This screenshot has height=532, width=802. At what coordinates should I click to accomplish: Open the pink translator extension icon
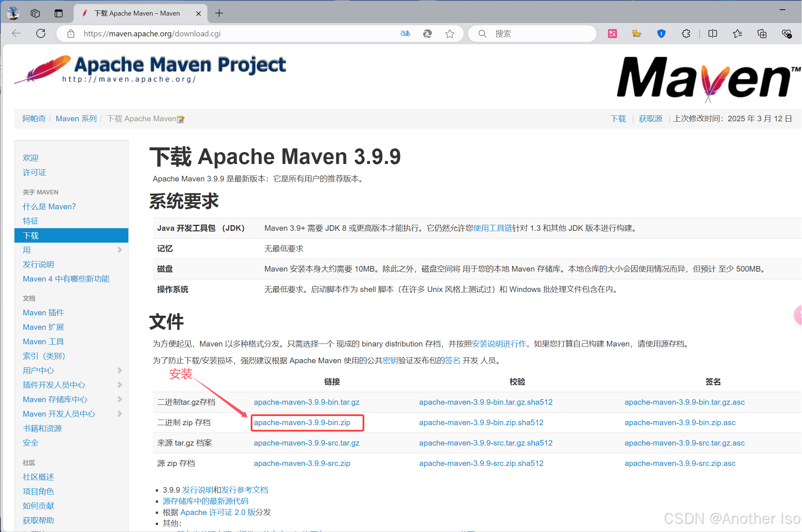click(x=612, y=34)
